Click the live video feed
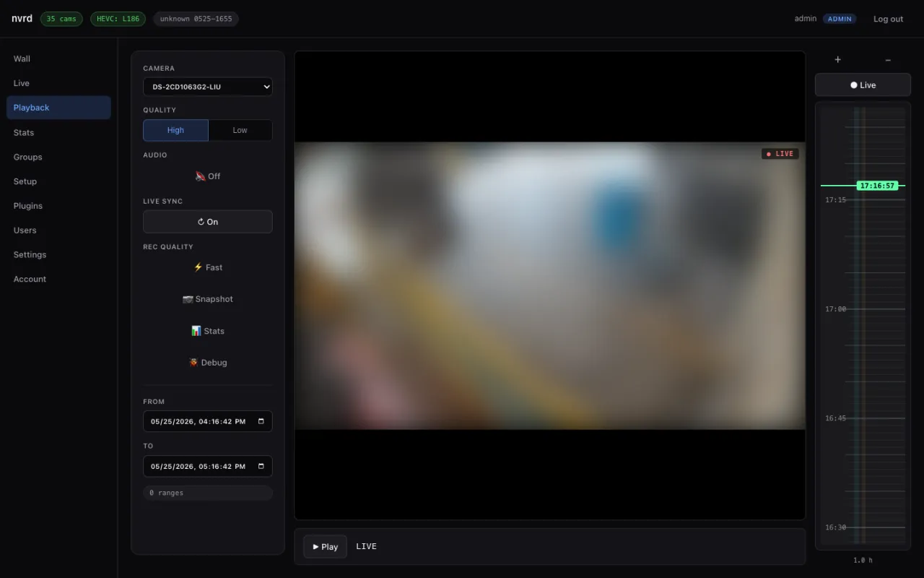This screenshot has width=924, height=578. [x=550, y=285]
